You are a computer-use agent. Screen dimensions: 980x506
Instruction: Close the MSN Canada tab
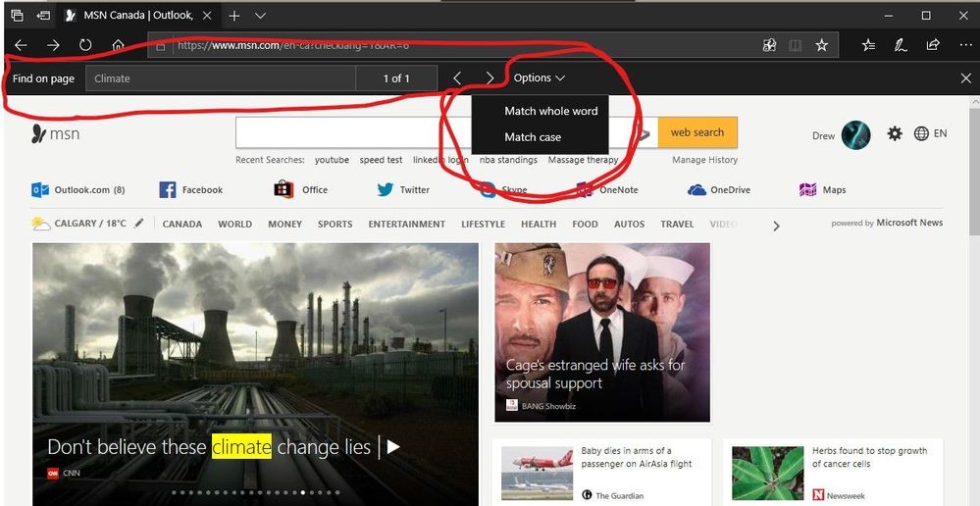tap(208, 16)
